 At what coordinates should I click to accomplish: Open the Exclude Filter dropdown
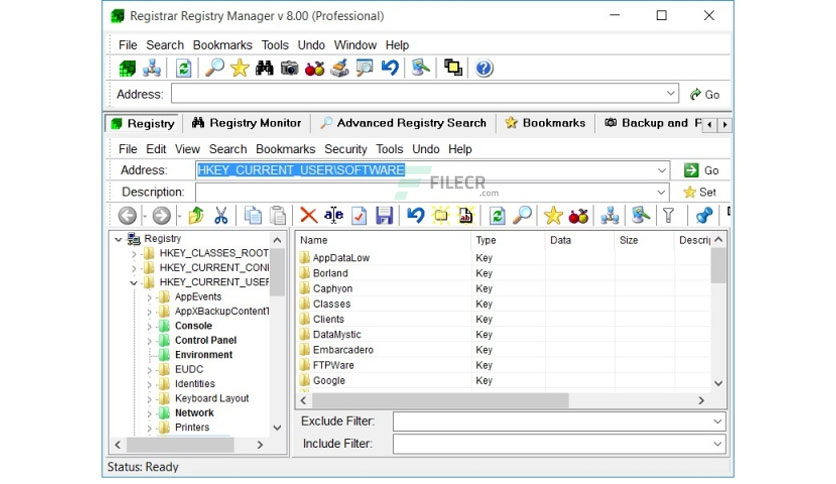(718, 422)
